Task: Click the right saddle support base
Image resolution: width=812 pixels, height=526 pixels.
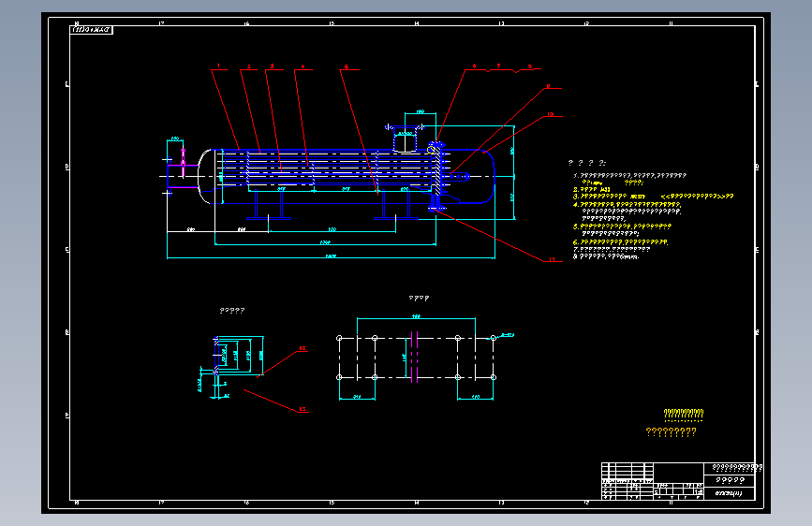Action: 395,218
